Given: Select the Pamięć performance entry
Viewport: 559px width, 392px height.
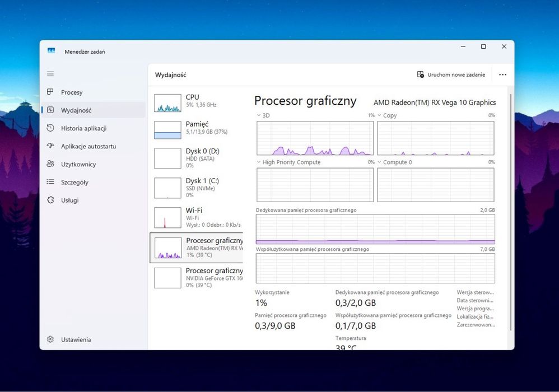Looking at the screenshot, I should pos(197,129).
